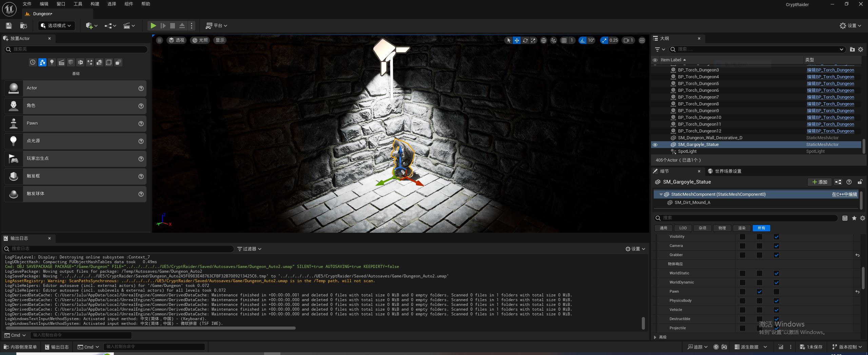Open viewport layout grid icon
Viewport: 868px width, 355px height.
[642, 40]
